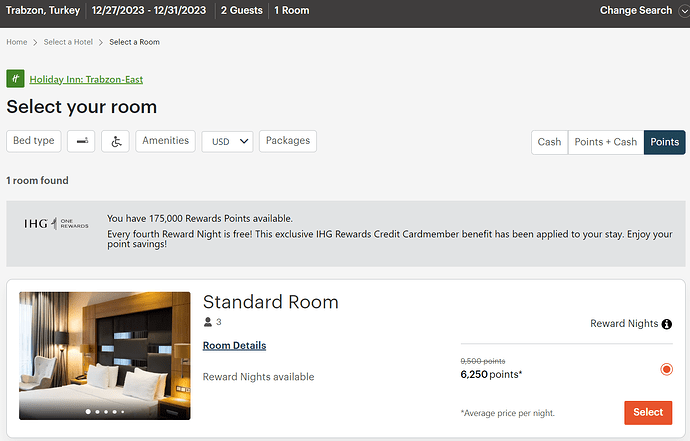Image resolution: width=690 pixels, height=441 pixels.
Task: Click the Average price per night note
Action: click(508, 413)
